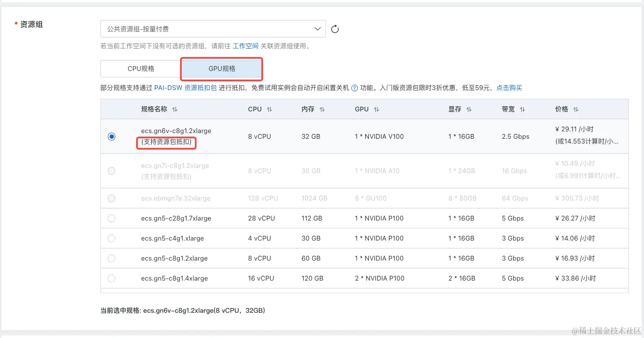This screenshot has height=338, width=644.
Task: Refresh the resource group list
Action: pyautogui.click(x=335, y=29)
